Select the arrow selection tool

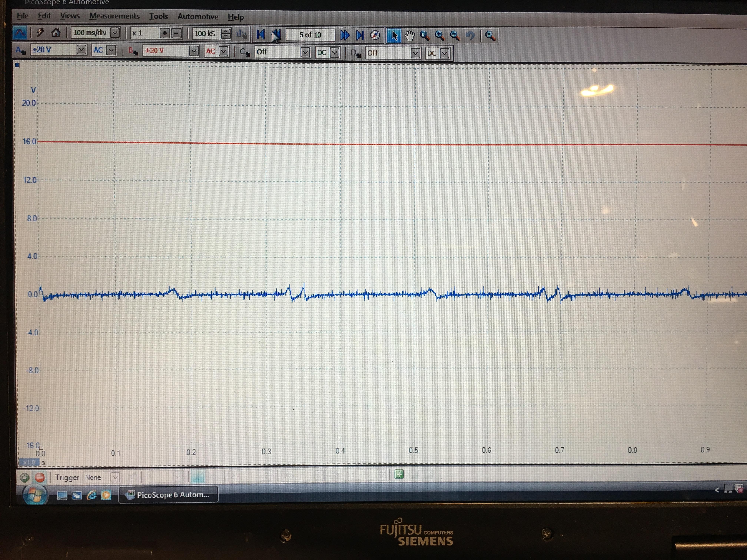[x=394, y=35]
